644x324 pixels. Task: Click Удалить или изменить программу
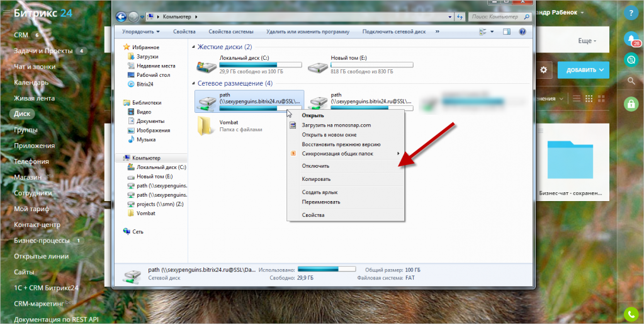(308, 32)
